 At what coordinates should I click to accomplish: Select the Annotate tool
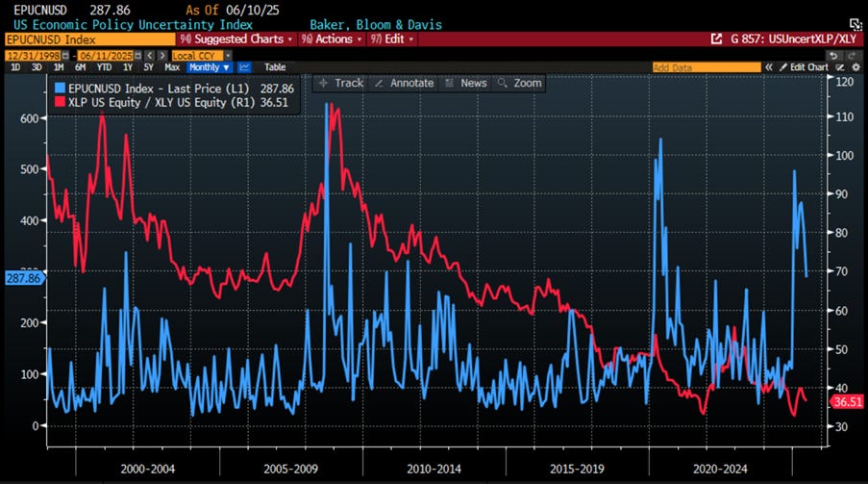pos(404,83)
